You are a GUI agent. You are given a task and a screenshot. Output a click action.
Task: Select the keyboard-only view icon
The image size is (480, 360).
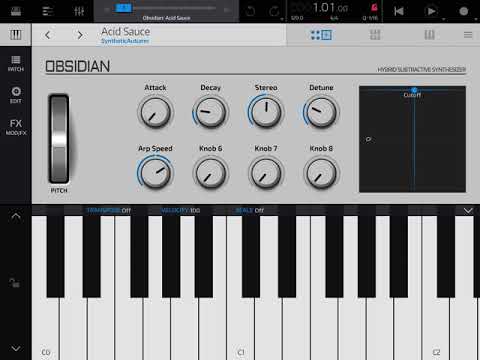tap(429, 35)
